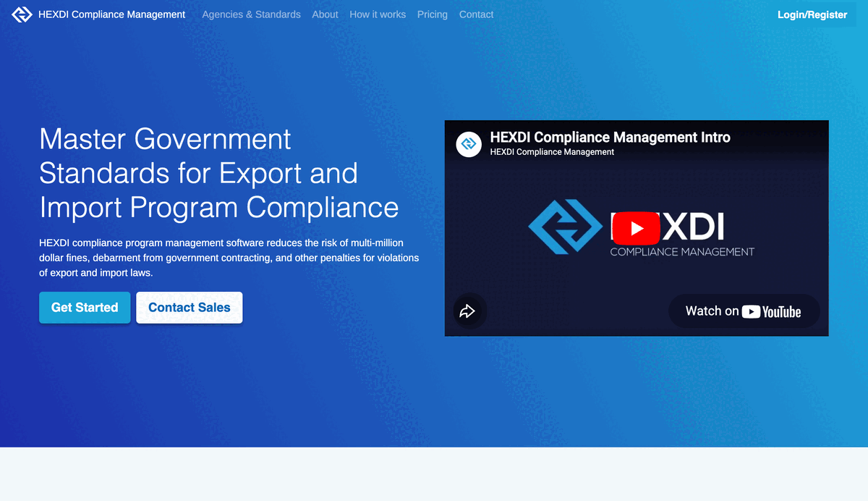The width and height of the screenshot is (868, 501).
Task: Click the HEXDI hexagon logo inside the video thumbnail
Action: coord(565,227)
